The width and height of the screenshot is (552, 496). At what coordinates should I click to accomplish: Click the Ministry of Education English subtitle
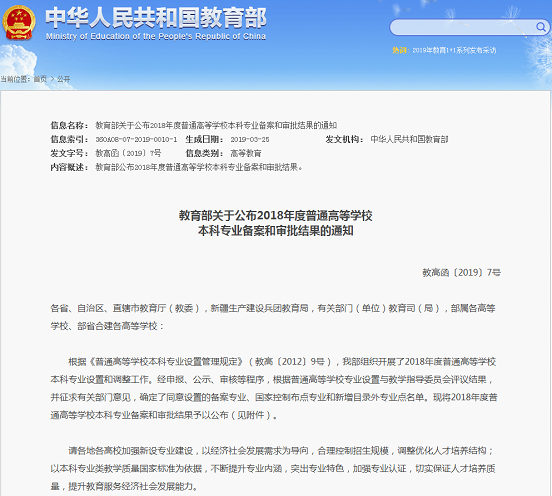pos(156,36)
